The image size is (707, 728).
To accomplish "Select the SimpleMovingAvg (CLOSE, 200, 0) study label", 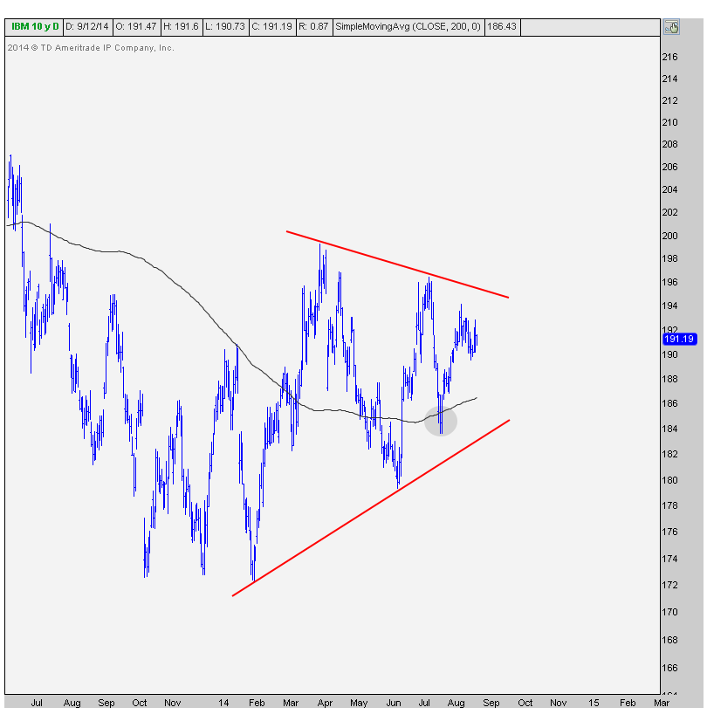I will [x=408, y=26].
